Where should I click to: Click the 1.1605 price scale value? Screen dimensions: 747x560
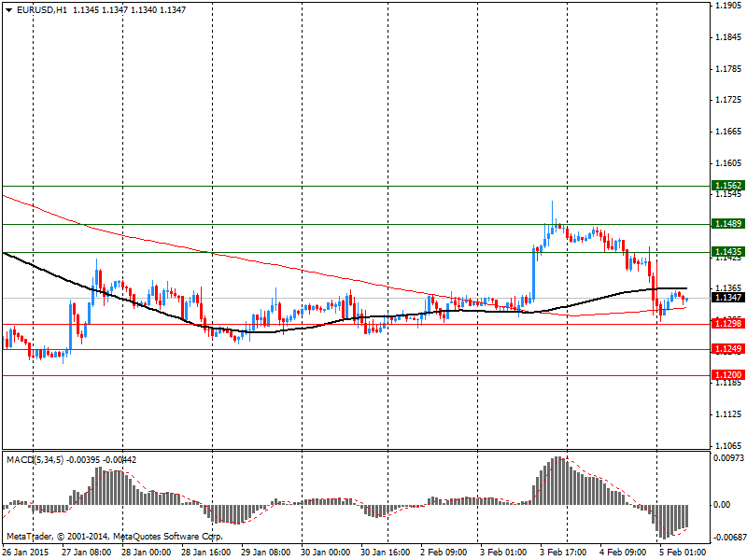click(x=728, y=162)
